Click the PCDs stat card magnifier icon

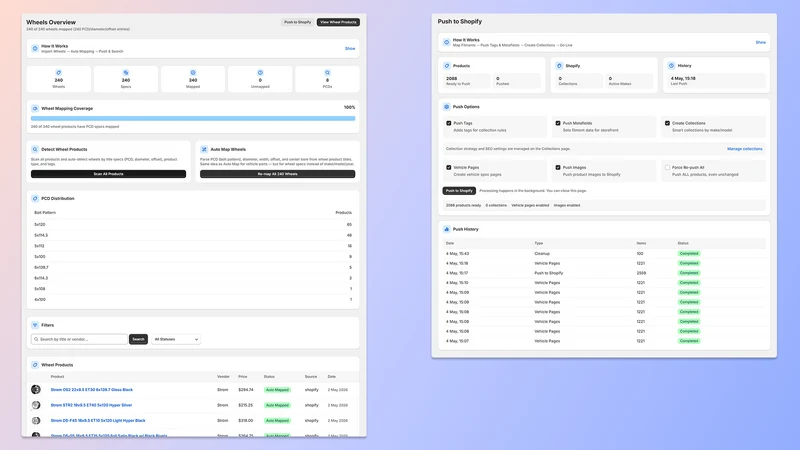328,72
